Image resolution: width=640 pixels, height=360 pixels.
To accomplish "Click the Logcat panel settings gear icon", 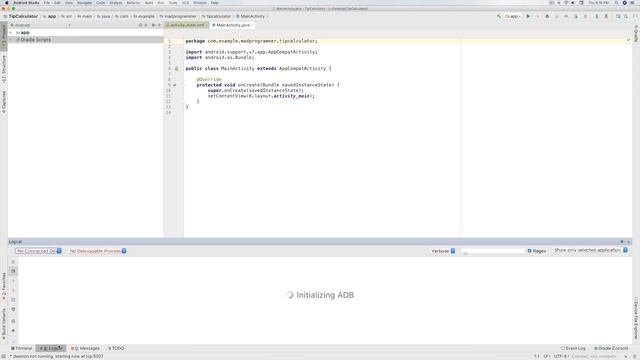I will [x=622, y=242].
